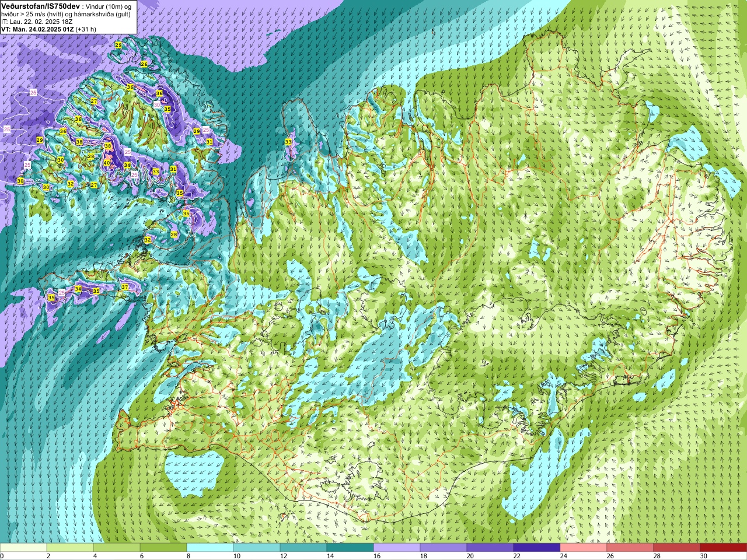The width and height of the screenshot is (747, 560).
Task: Click the '0' tick on the legend scale
Action: tap(2, 556)
